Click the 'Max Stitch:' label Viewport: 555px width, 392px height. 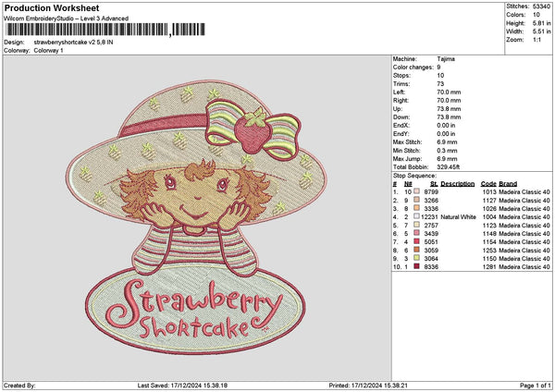pyautogui.click(x=407, y=142)
